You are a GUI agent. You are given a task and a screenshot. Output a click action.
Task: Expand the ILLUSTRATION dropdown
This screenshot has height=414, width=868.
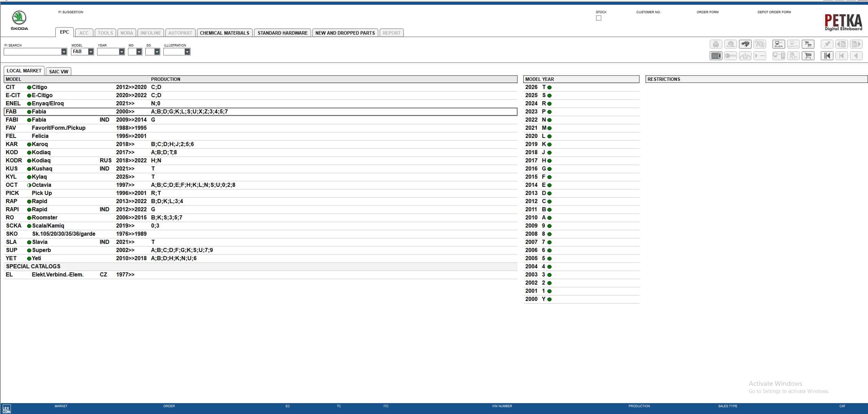pos(187,52)
